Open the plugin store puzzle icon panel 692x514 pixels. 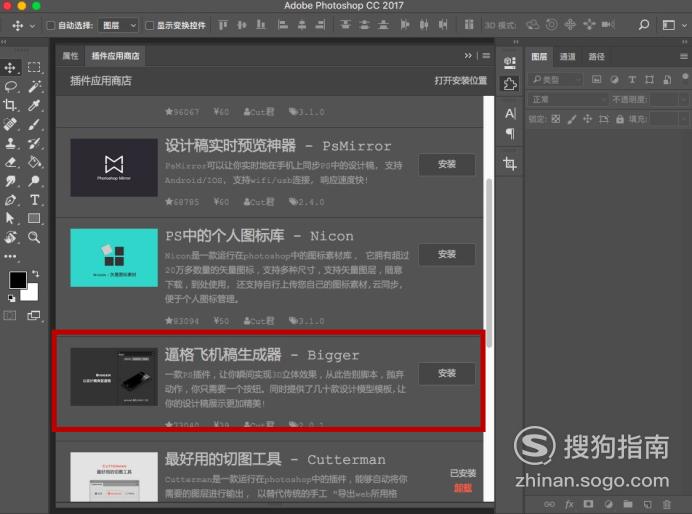point(510,84)
